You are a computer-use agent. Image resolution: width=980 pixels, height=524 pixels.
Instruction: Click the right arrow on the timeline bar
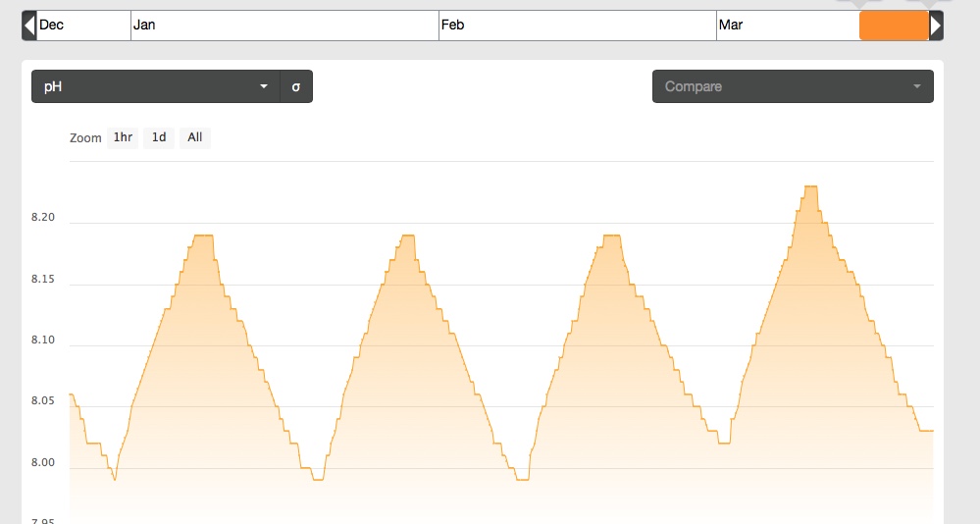pos(936,26)
